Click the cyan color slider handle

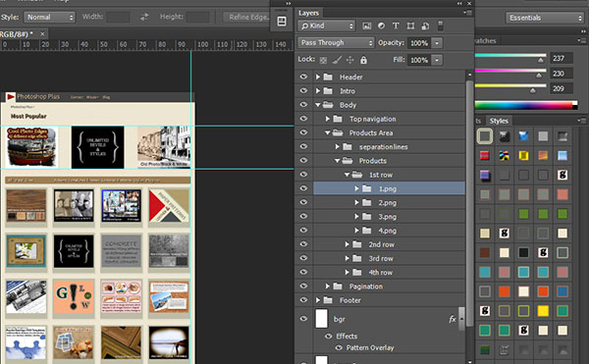click(541, 60)
